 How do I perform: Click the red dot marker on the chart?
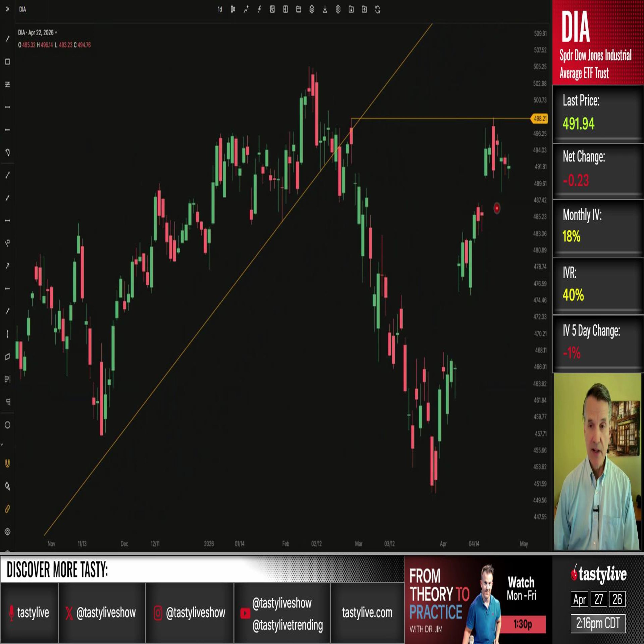pyautogui.click(x=497, y=208)
